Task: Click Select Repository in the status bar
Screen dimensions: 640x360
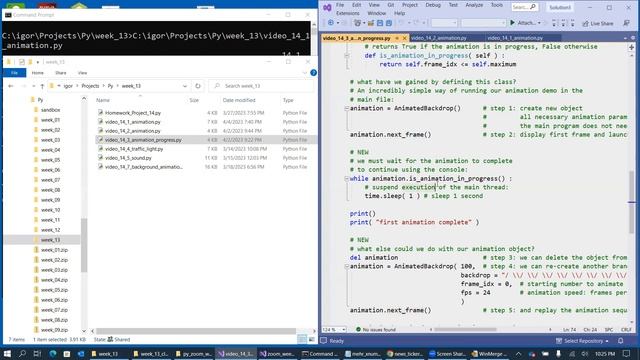Action: (x=582, y=340)
